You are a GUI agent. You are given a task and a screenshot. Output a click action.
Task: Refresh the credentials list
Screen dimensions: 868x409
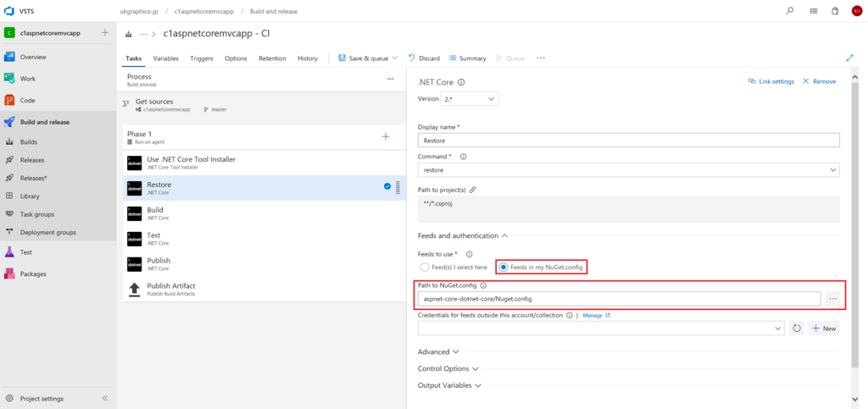coord(797,329)
